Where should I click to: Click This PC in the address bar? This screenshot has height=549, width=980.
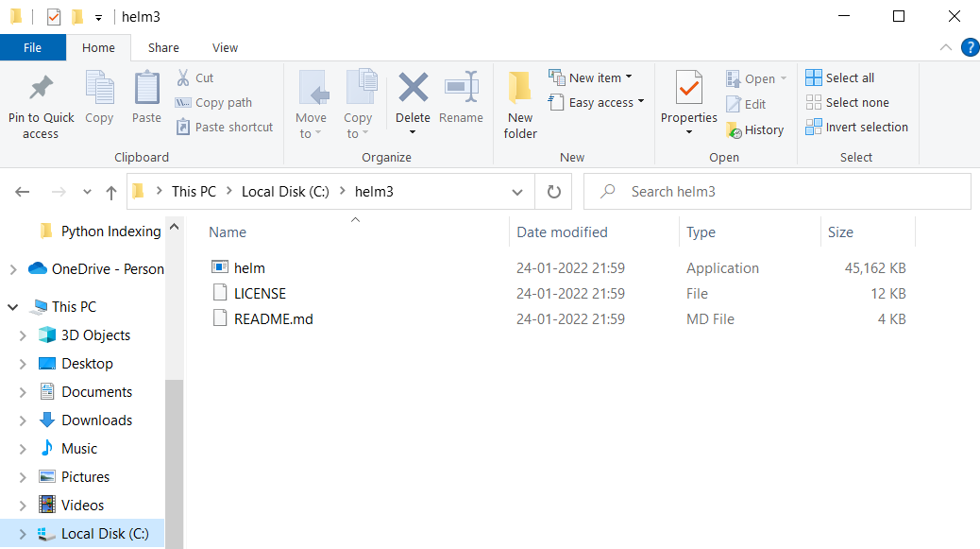point(194,191)
